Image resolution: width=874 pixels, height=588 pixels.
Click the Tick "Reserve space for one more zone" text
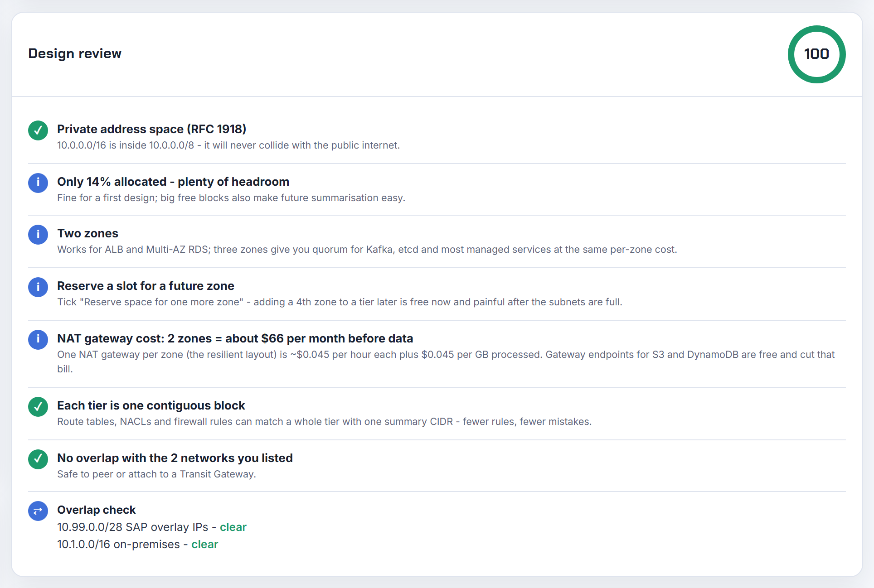[340, 302]
